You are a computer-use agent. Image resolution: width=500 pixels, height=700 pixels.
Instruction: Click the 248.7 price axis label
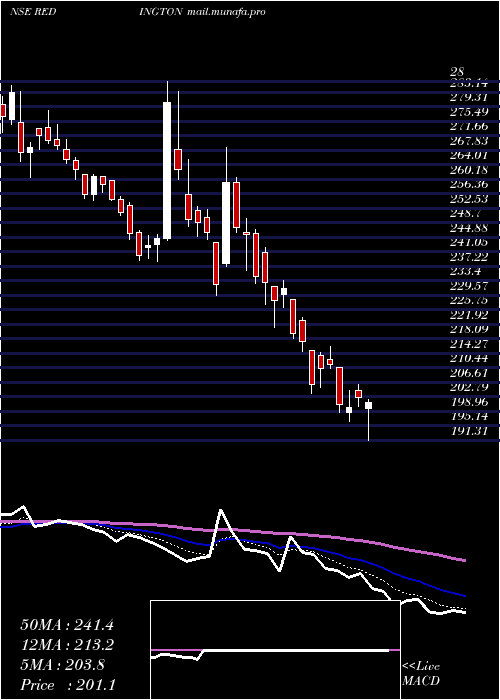tap(468, 213)
